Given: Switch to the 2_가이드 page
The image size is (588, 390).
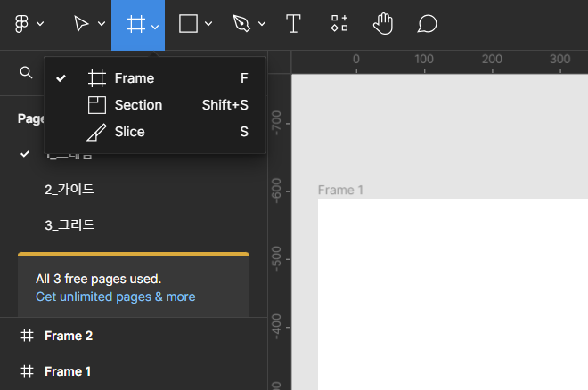Looking at the screenshot, I should [x=69, y=189].
